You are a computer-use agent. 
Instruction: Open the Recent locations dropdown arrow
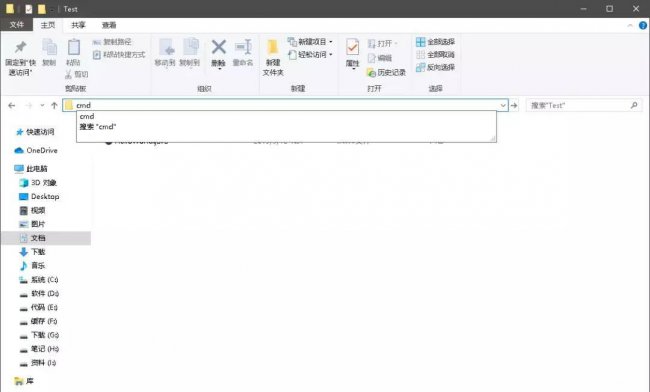[42, 106]
